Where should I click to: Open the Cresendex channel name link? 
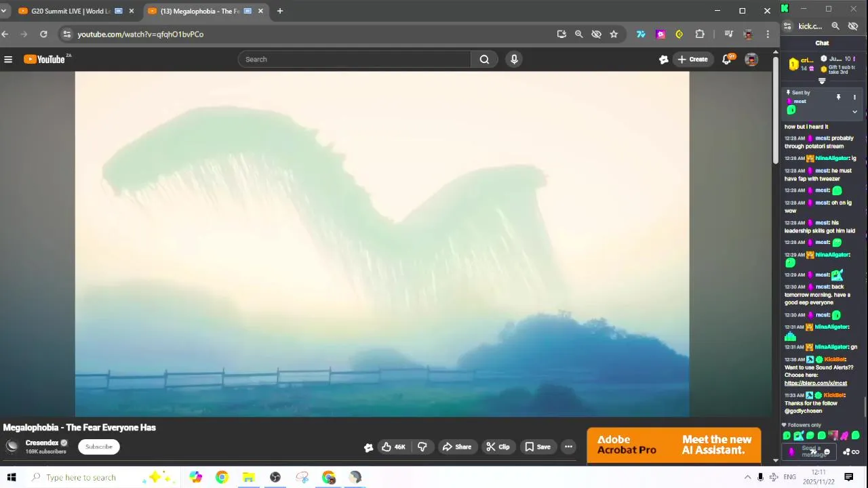pos(42,443)
